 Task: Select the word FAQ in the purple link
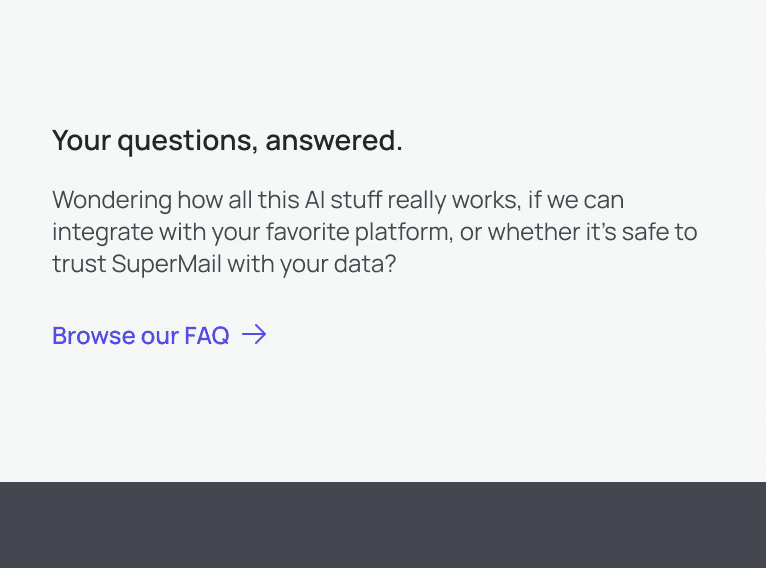[x=207, y=336]
